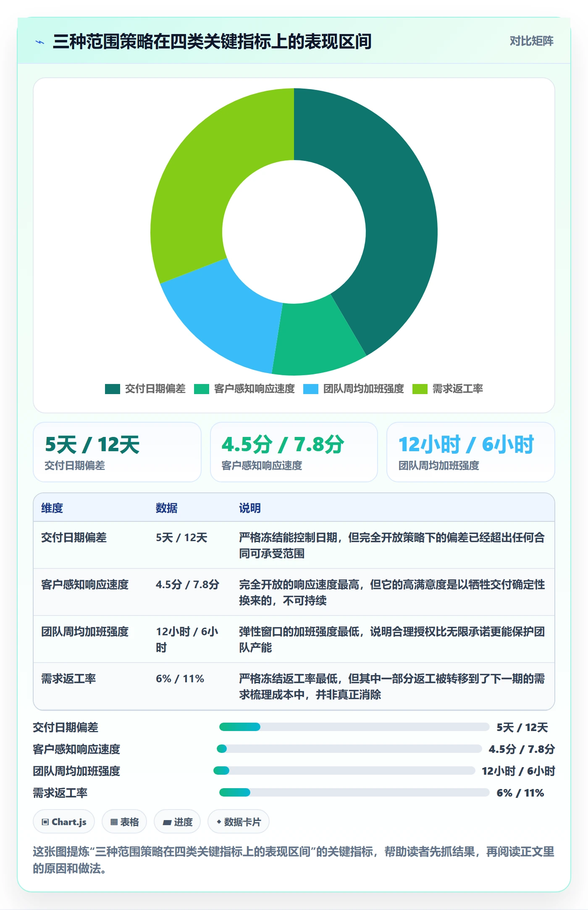Click the 客户感知响应速度 progress bar

(349, 749)
